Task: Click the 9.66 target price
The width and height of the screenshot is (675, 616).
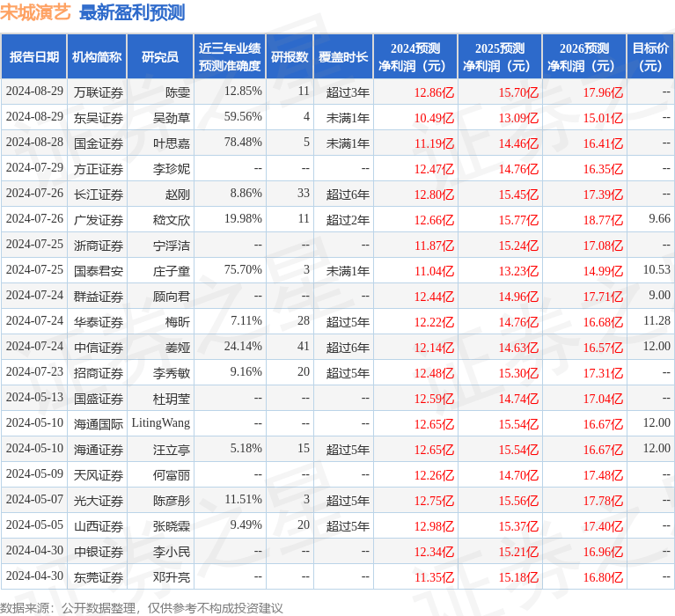Action: pyautogui.click(x=659, y=218)
